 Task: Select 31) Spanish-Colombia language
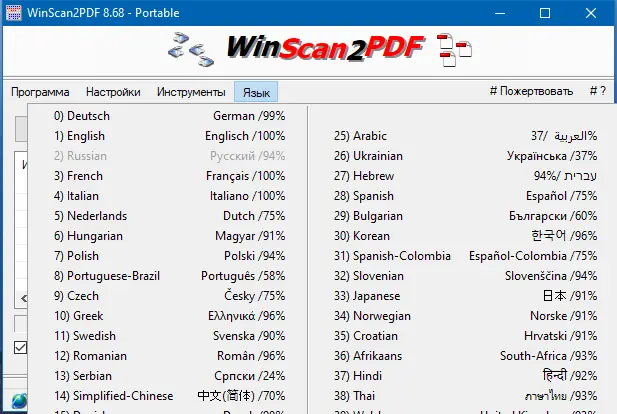[464, 256]
